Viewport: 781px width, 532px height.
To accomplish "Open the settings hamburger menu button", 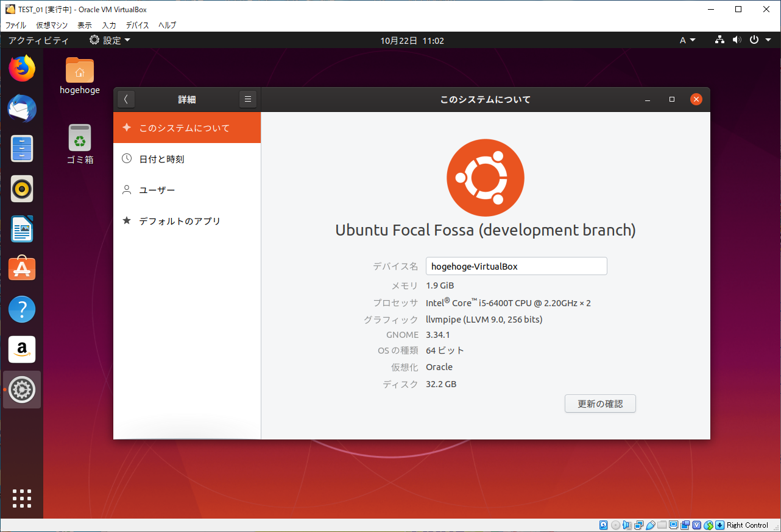I will pos(247,99).
